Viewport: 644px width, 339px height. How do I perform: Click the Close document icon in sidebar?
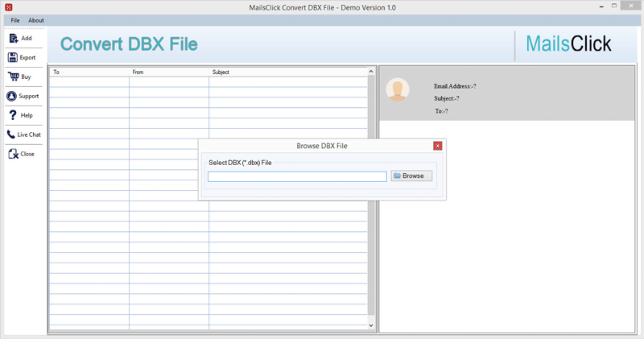pos(13,154)
